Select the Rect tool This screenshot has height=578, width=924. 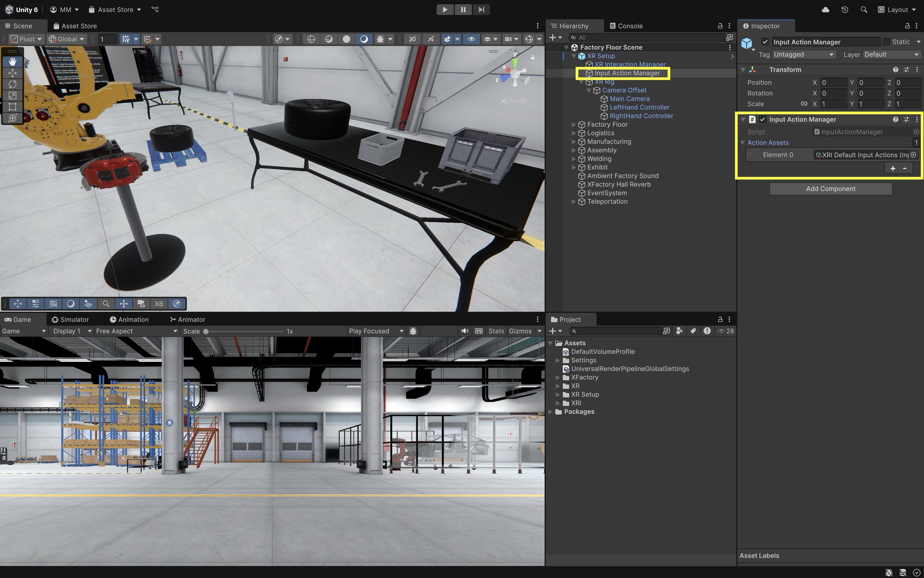[x=13, y=107]
